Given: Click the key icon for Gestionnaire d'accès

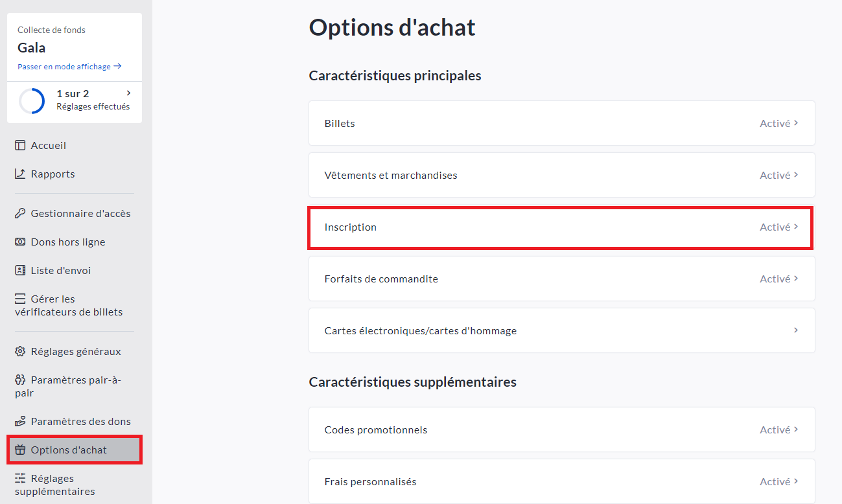Looking at the screenshot, I should click(x=20, y=214).
